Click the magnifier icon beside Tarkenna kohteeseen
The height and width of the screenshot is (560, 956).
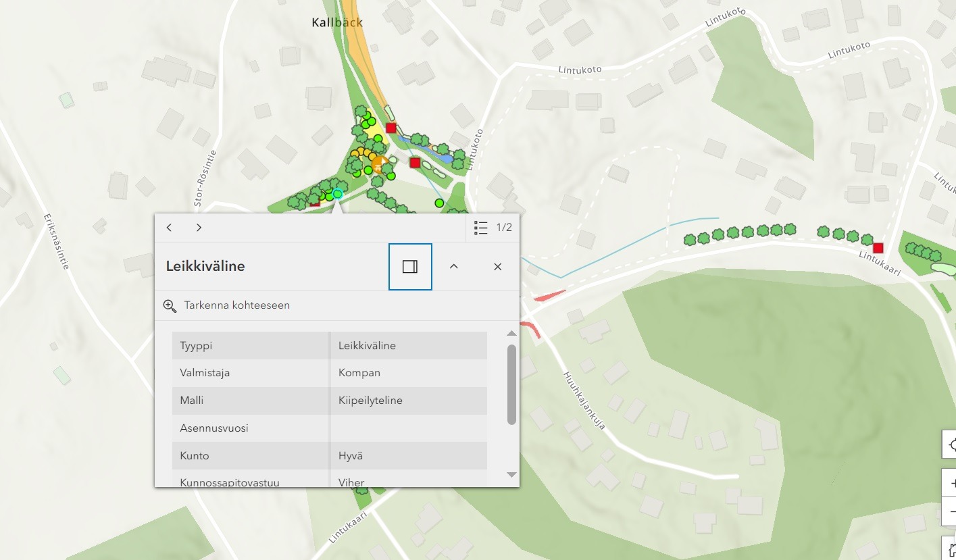(x=170, y=305)
